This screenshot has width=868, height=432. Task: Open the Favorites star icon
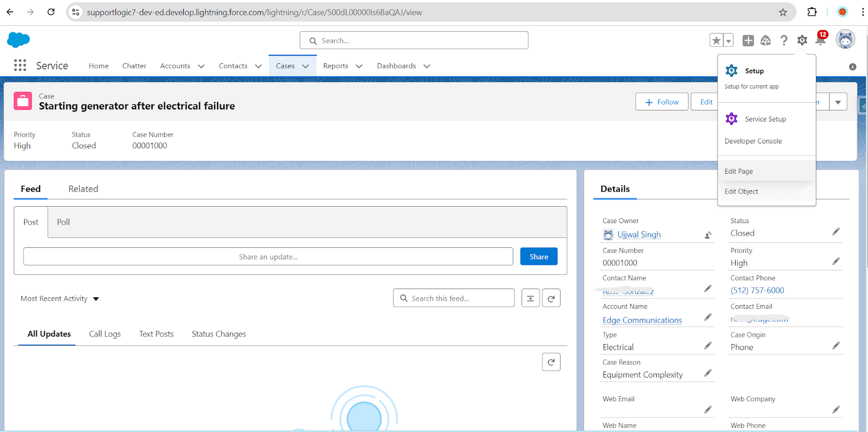716,40
